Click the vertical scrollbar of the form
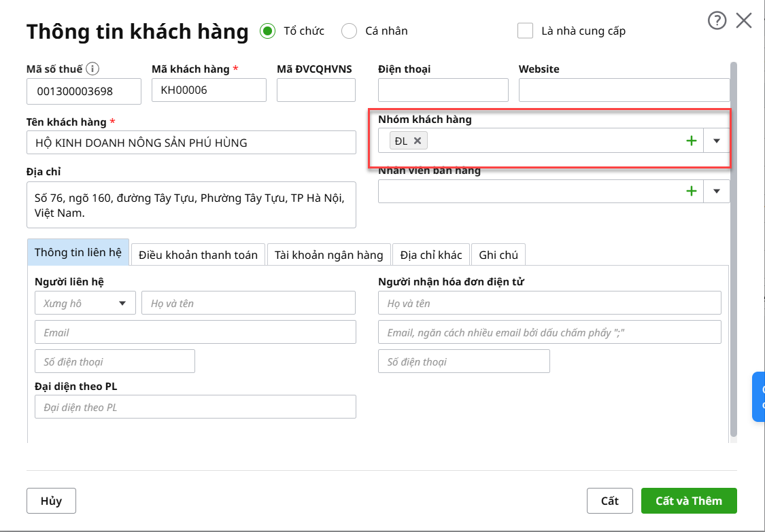The width and height of the screenshot is (765, 532). click(x=733, y=251)
